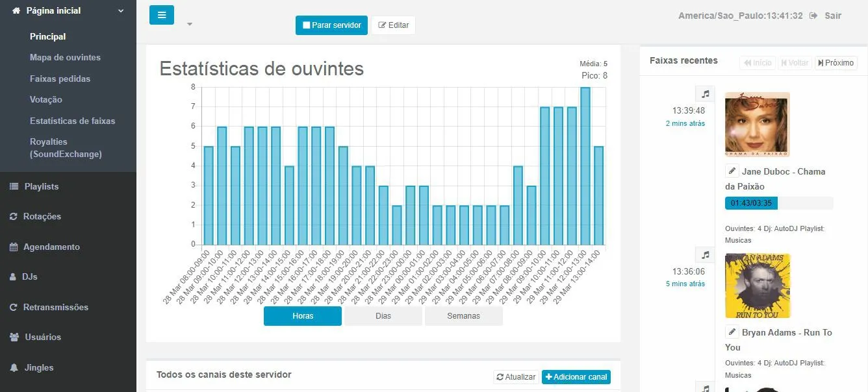
Task: Open the small dropdown arrow below hamburger button
Action: point(190,25)
